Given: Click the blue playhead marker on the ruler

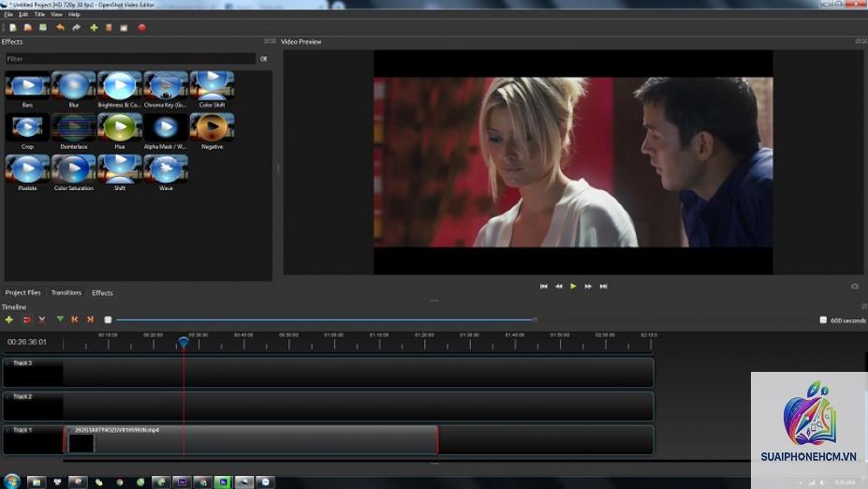Looking at the screenshot, I should pos(184,343).
